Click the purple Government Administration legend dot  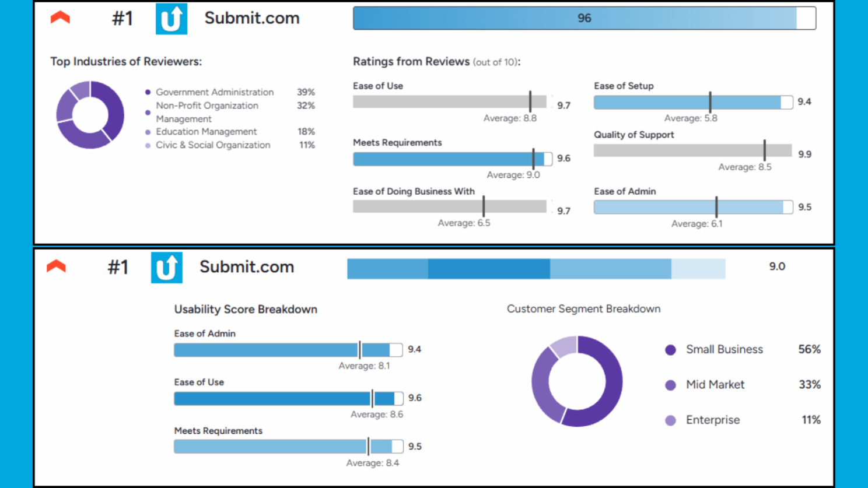point(148,92)
